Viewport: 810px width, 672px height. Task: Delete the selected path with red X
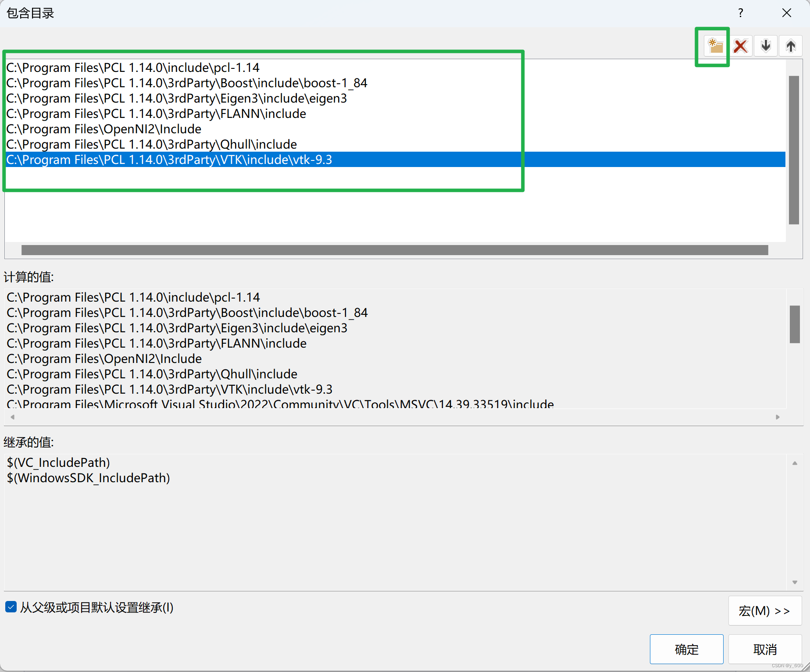(741, 46)
